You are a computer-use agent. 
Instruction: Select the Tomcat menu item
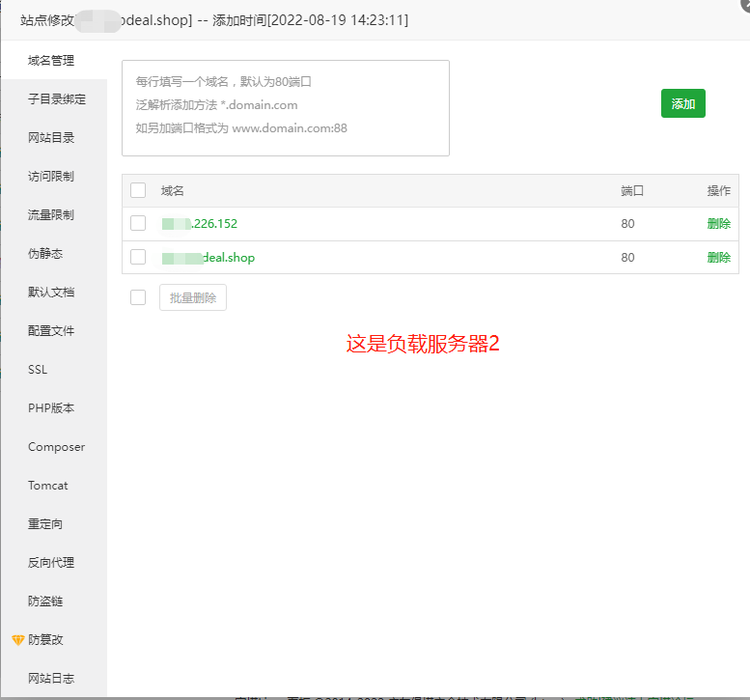tap(48, 485)
